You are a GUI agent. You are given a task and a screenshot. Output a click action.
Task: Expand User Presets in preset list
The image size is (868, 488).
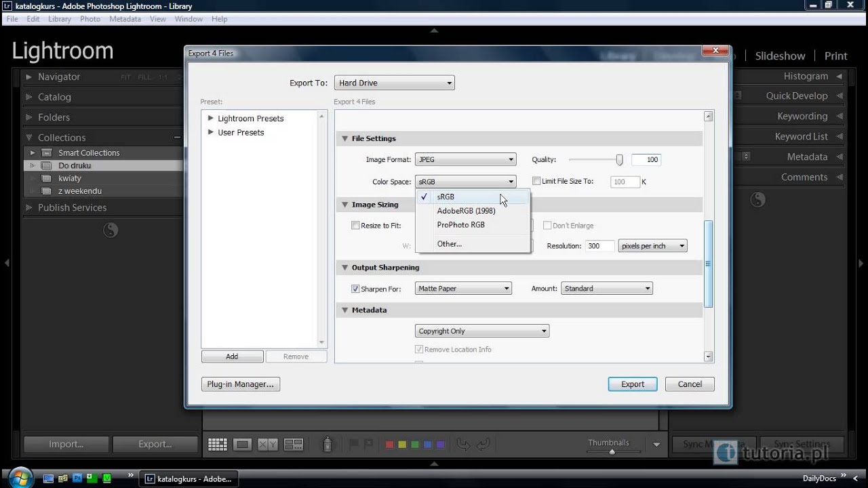211,132
